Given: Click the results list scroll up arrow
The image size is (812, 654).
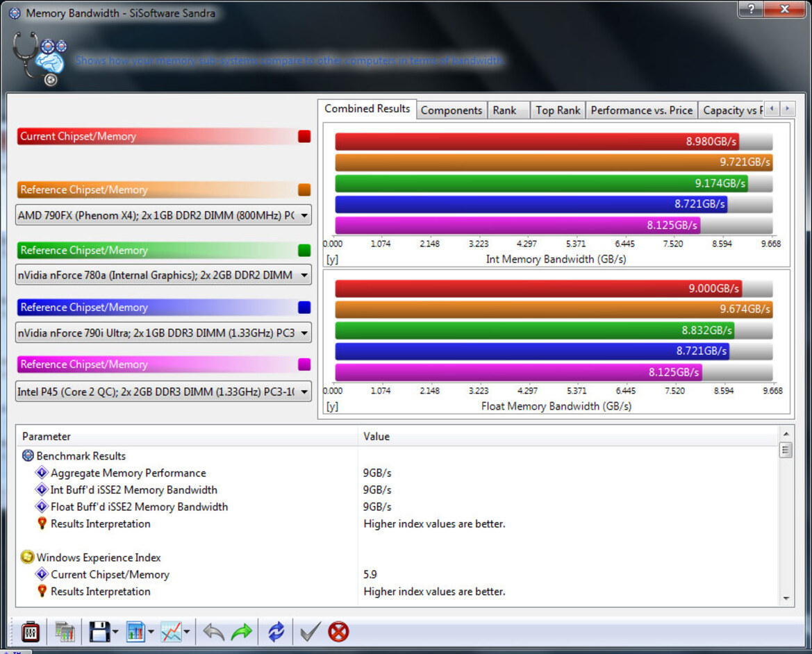Looking at the screenshot, I should tap(786, 434).
